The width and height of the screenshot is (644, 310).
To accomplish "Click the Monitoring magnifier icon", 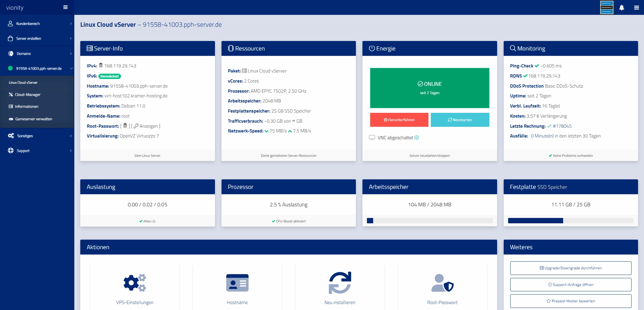I will (513, 48).
